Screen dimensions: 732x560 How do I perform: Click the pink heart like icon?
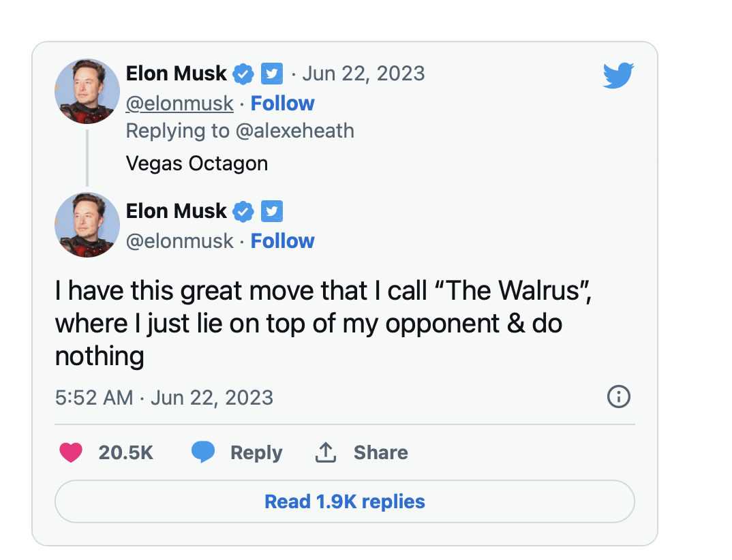pyautogui.click(x=71, y=452)
